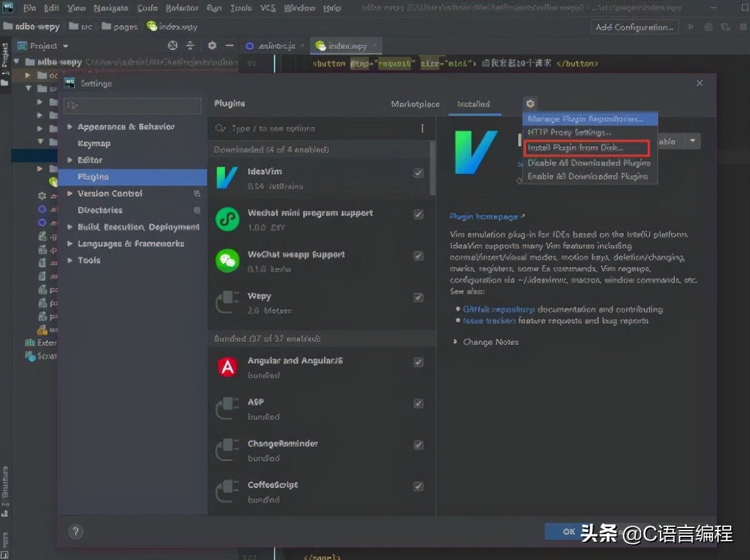Click the settings search input field
Screen dimensions: 750x560
132,105
